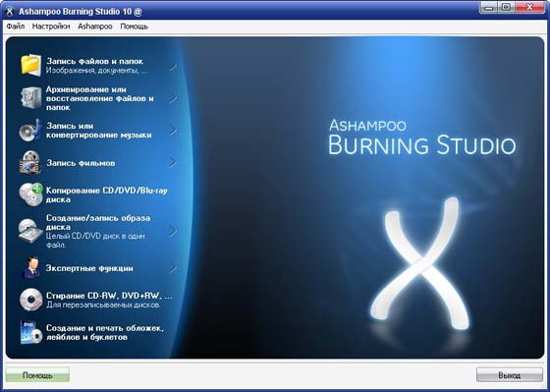Minimize the Ashampoo Burning Studio window
Viewport: 550px width, 392px height.
[489, 8]
